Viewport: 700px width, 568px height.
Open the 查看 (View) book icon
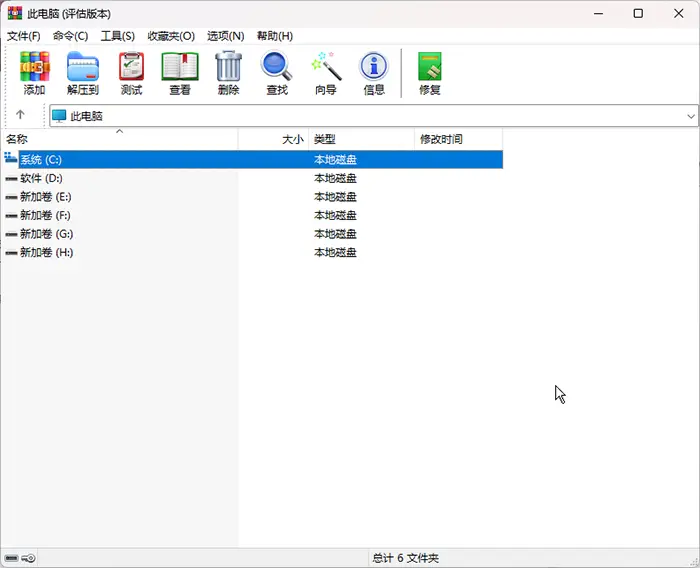tap(180, 66)
